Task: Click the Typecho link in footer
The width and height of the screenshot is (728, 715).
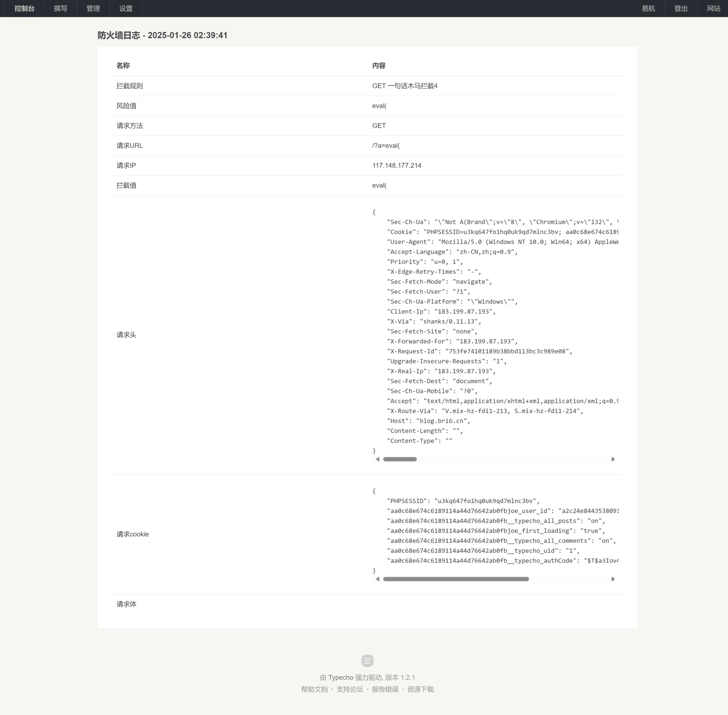Action: pyautogui.click(x=341, y=677)
